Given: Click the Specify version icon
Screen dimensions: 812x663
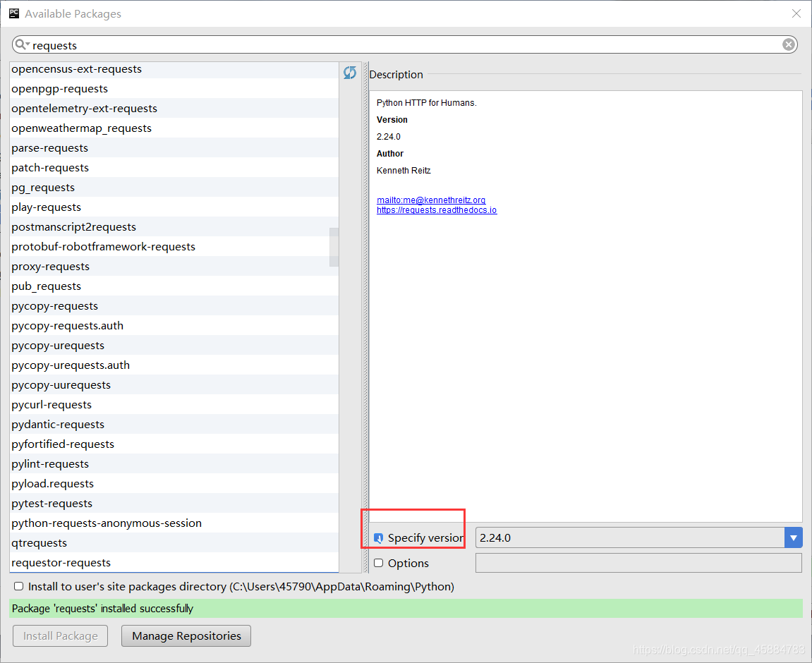Looking at the screenshot, I should click(x=379, y=537).
